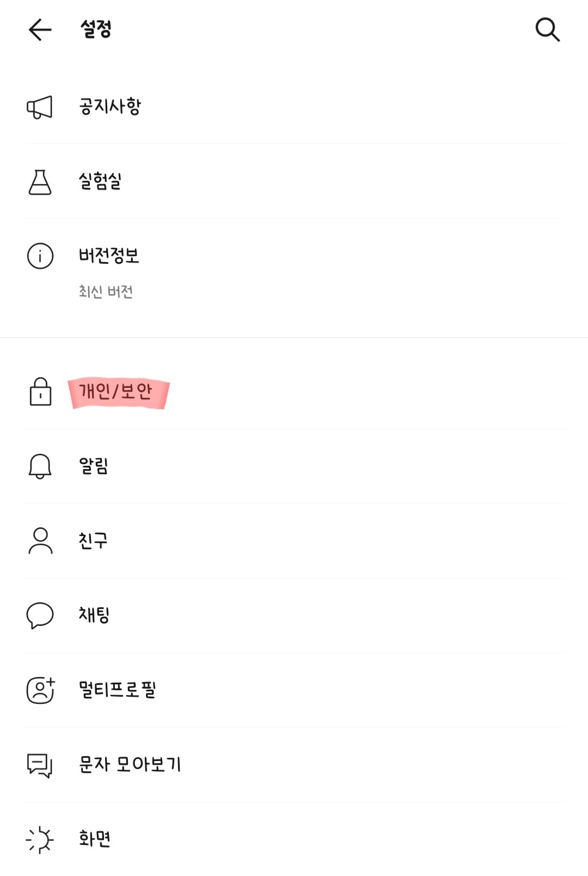Image resolution: width=588 pixels, height=876 pixels.
Task: Tap the version info circle icon
Action: [x=40, y=256]
